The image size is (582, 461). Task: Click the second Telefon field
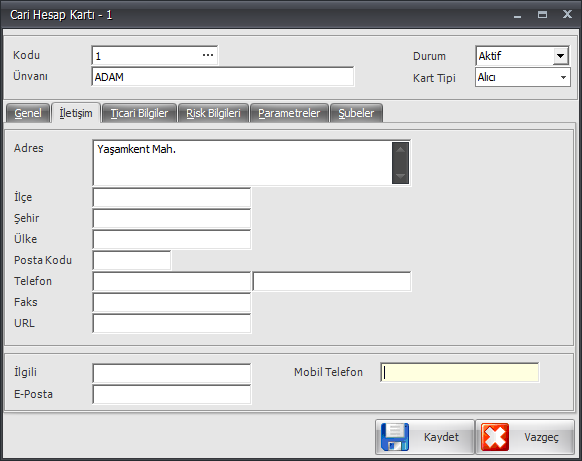click(x=332, y=281)
